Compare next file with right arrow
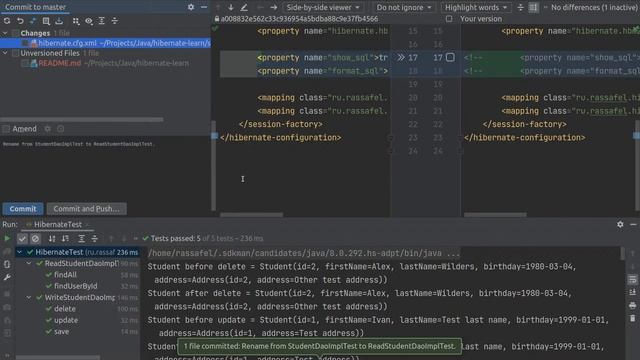 coord(273,7)
